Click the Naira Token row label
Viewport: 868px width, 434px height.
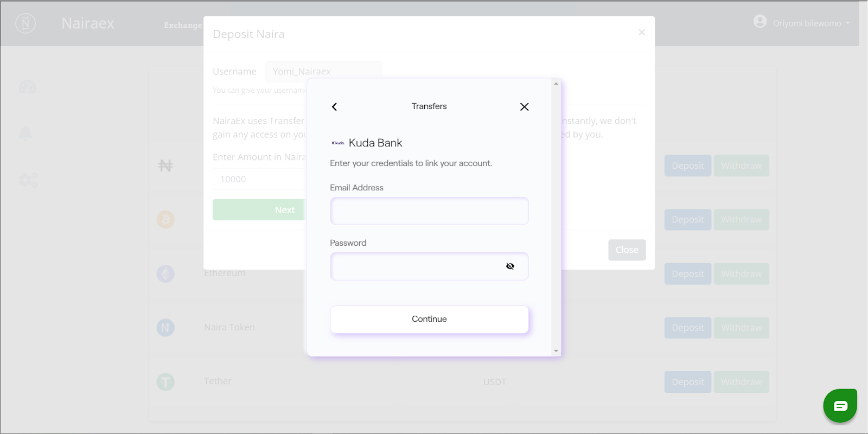pos(229,328)
